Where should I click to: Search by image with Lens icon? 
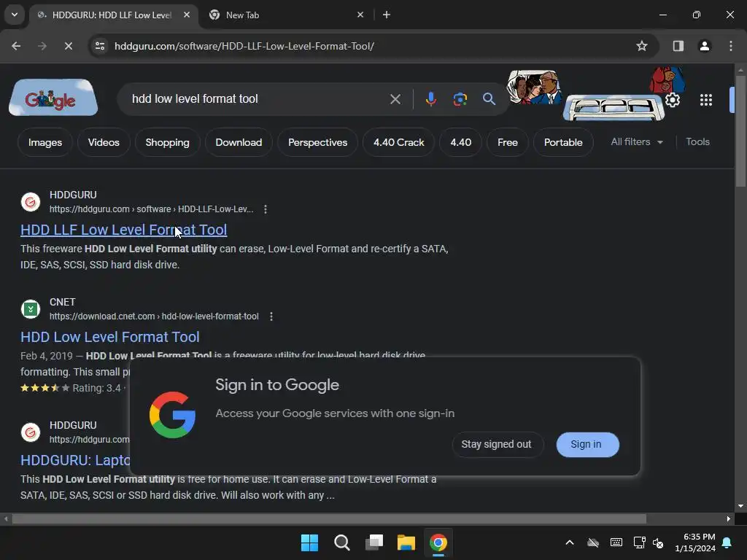(460, 99)
